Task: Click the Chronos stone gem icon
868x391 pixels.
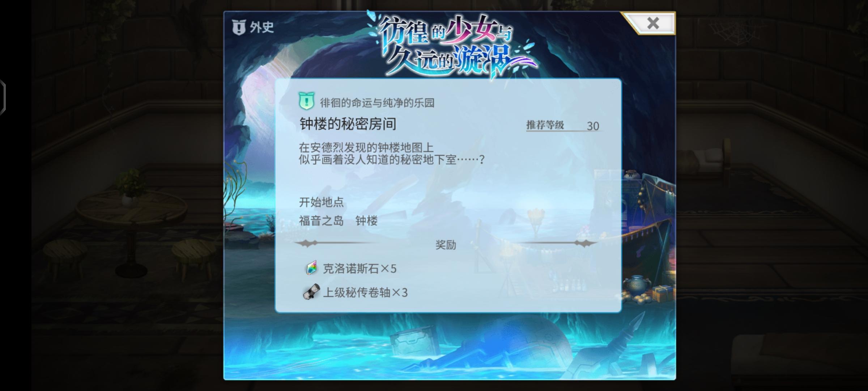Action: click(311, 268)
